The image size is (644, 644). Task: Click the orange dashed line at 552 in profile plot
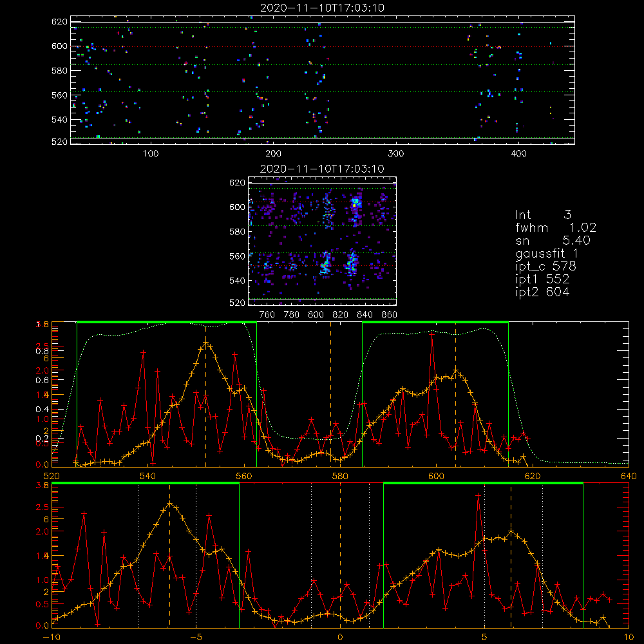point(206,394)
